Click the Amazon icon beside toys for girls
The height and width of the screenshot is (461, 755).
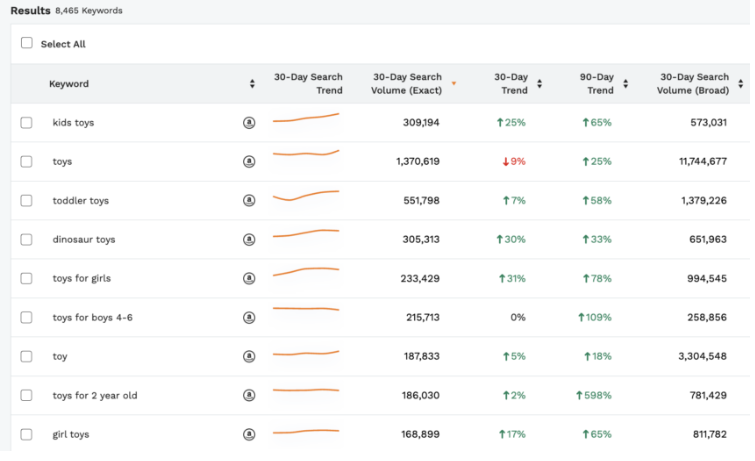tap(249, 279)
